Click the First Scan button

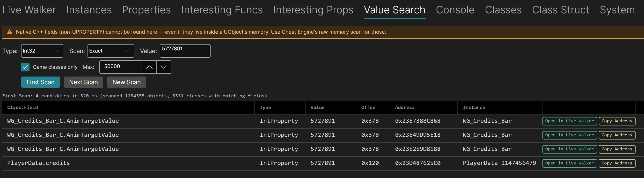tap(41, 82)
